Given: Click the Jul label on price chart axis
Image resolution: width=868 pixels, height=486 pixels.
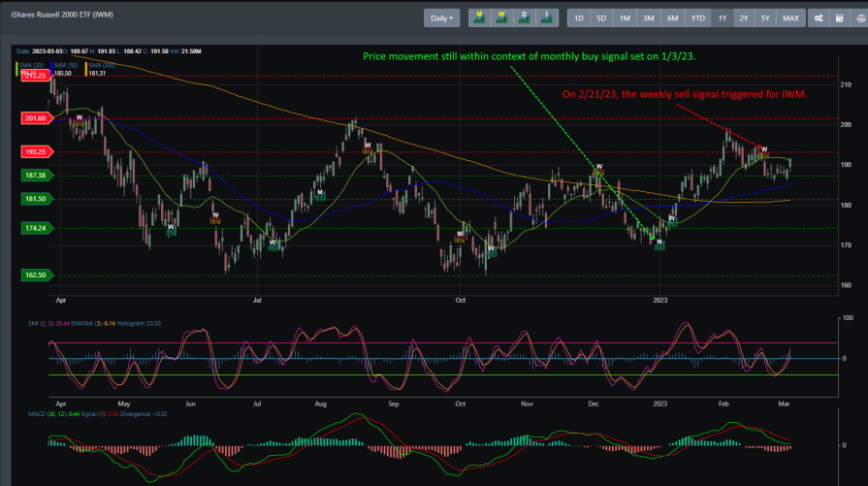Looking at the screenshot, I should pos(257,300).
